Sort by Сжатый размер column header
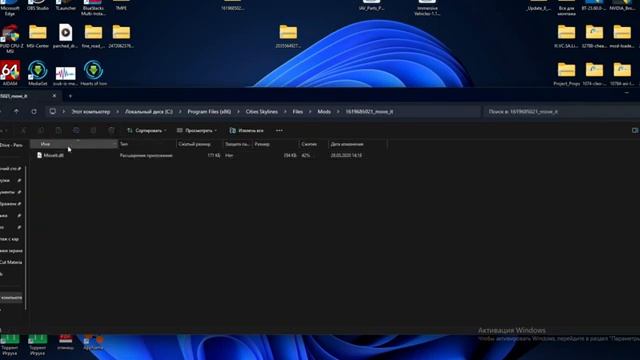Image resolution: width=640 pixels, height=360 pixels. point(199,144)
